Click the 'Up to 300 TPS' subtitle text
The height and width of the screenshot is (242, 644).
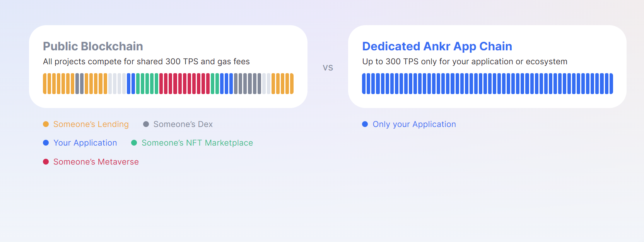click(465, 62)
